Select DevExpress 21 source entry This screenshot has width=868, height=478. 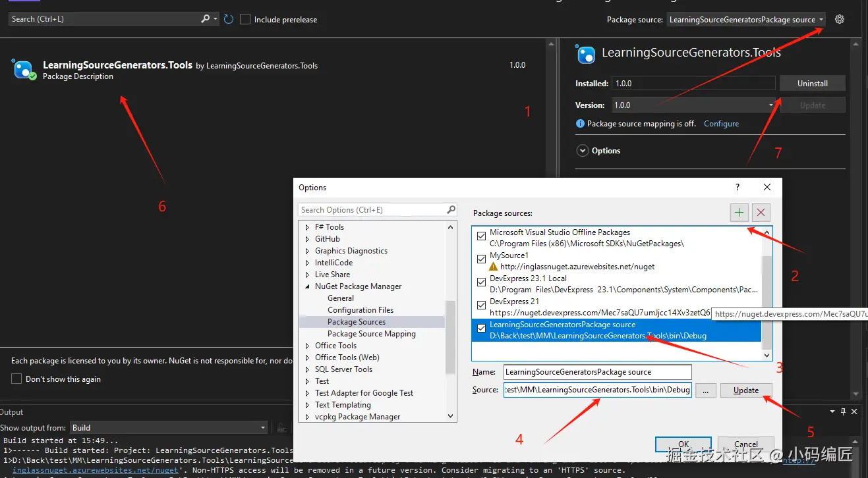coord(616,307)
